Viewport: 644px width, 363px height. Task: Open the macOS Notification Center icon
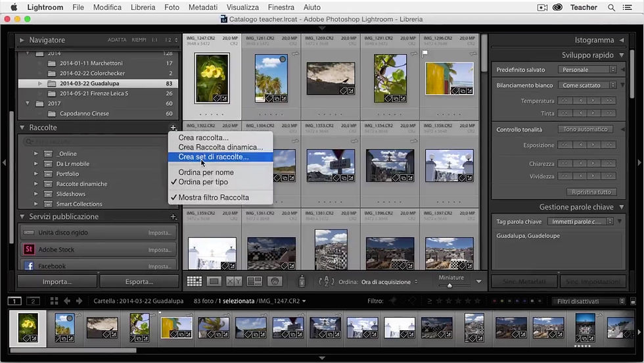pyautogui.click(x=627, y=7)
